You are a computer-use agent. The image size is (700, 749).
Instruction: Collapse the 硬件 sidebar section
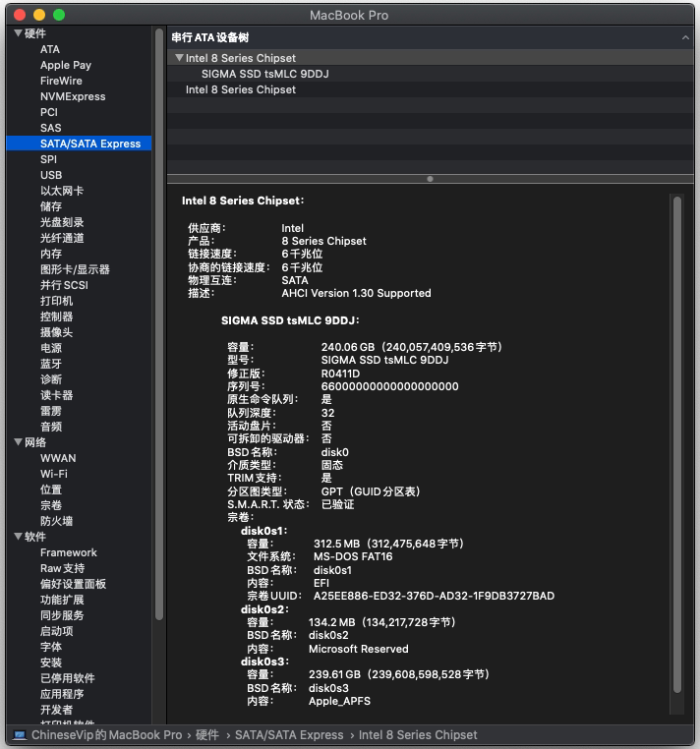click(18, 33)
